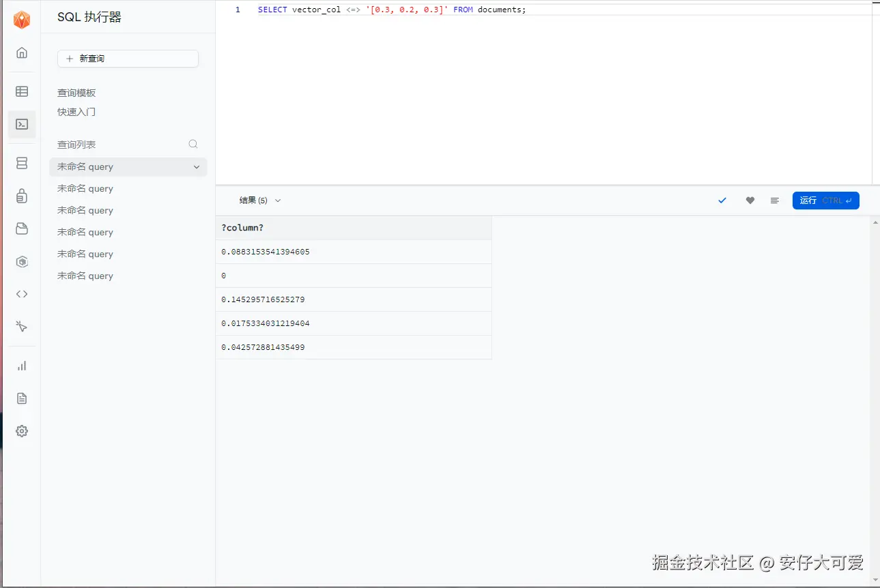Click the padlock icon in sidebar
Viewport: 880px width, 588px height.
pos(22,196)
